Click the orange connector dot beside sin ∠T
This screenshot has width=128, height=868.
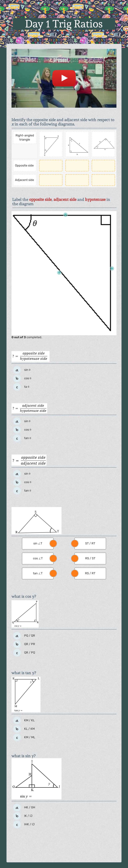point(53,543)
